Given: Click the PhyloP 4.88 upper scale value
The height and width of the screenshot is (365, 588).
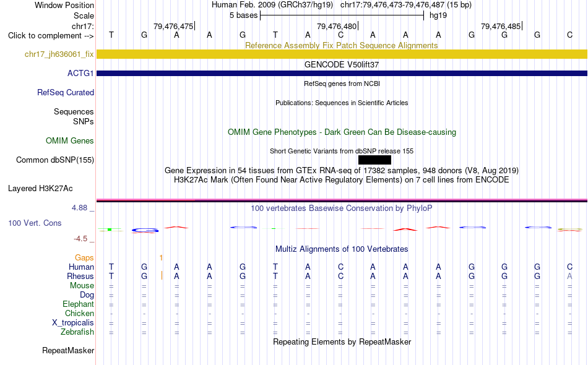Looking at the screenshot, I should click(79, 208).
